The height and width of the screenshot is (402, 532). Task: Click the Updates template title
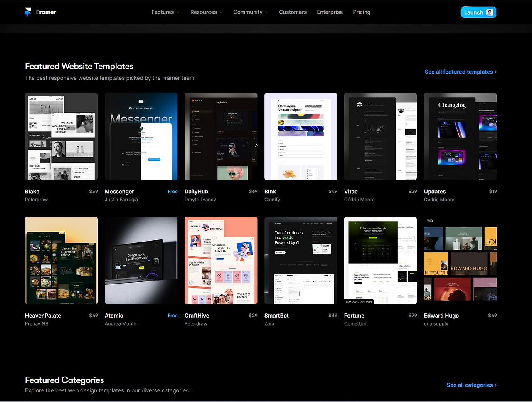tap(435, 192)
